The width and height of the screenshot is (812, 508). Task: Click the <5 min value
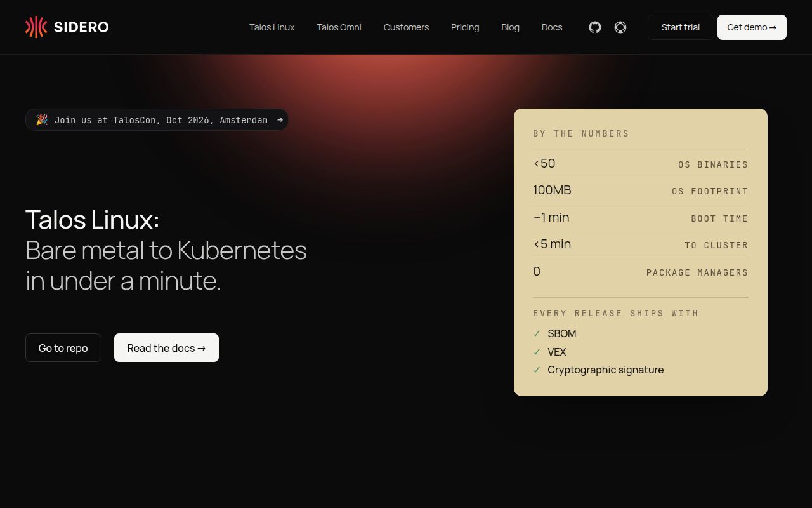552,244
